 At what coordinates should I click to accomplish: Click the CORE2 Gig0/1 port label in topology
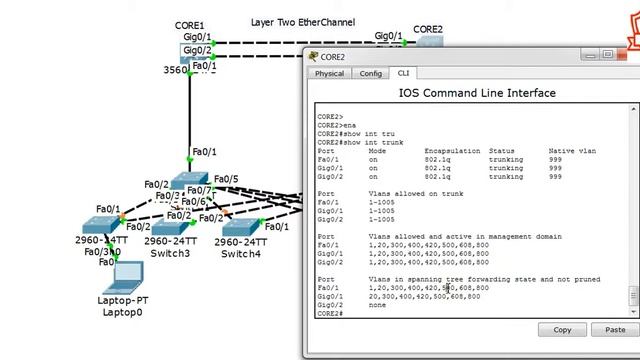(x=388, y=36)
